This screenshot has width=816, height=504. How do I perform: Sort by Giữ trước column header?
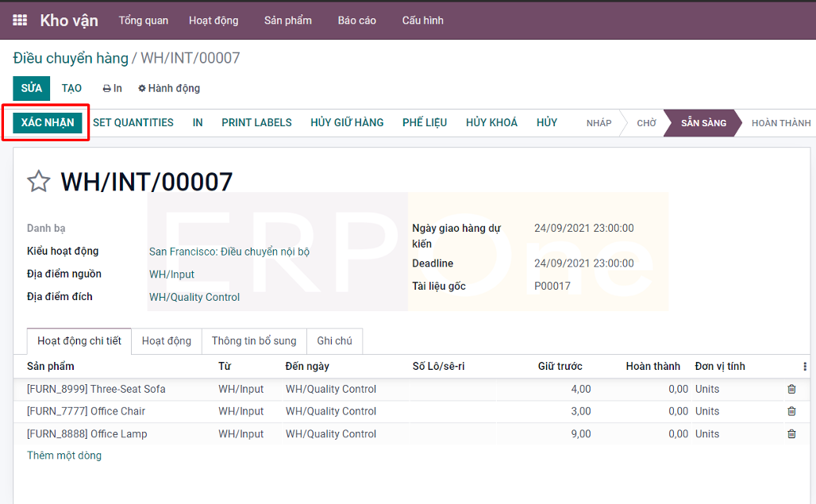pos(560,367)
